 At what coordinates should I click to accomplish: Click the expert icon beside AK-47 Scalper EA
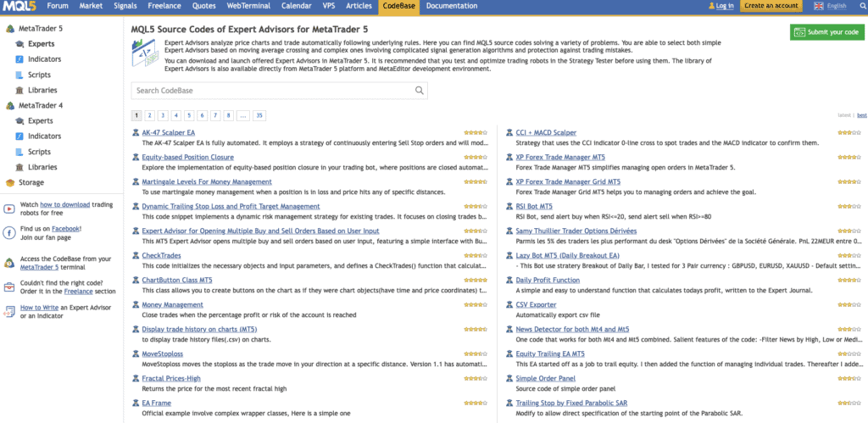(136, 133)
